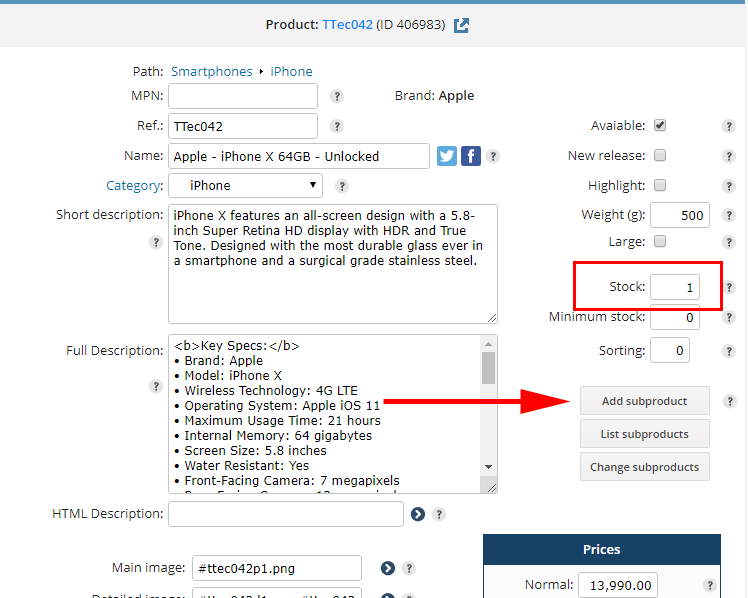748x598 pixels.
Task: Click the Category label link
Action: [x=134, y=186]
